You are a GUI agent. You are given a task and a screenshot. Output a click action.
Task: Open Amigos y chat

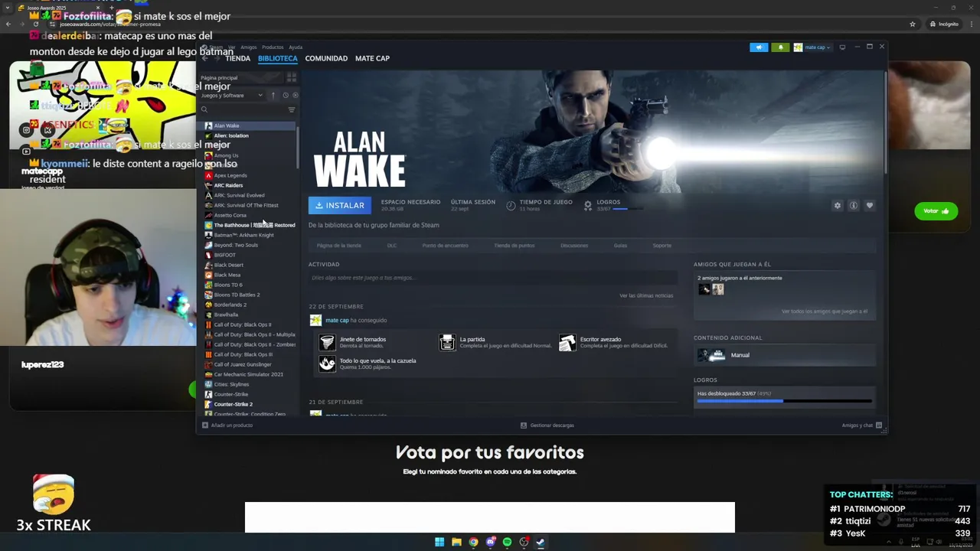pos(861,425)
